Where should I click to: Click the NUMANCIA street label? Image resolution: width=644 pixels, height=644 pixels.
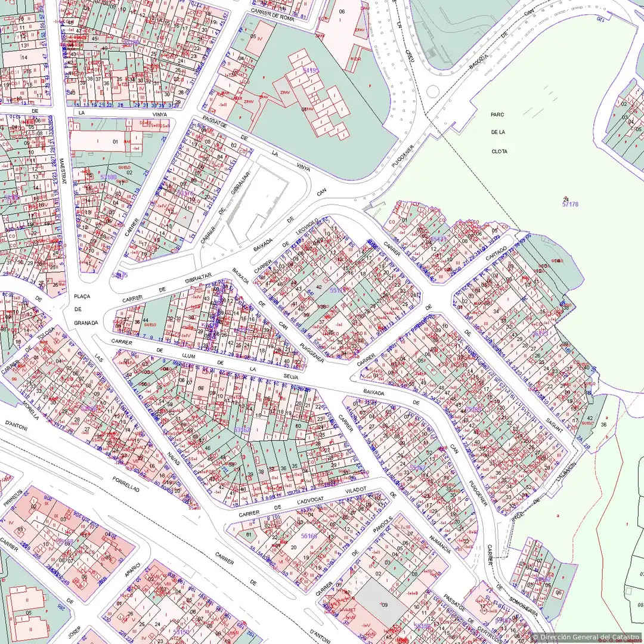440,544
